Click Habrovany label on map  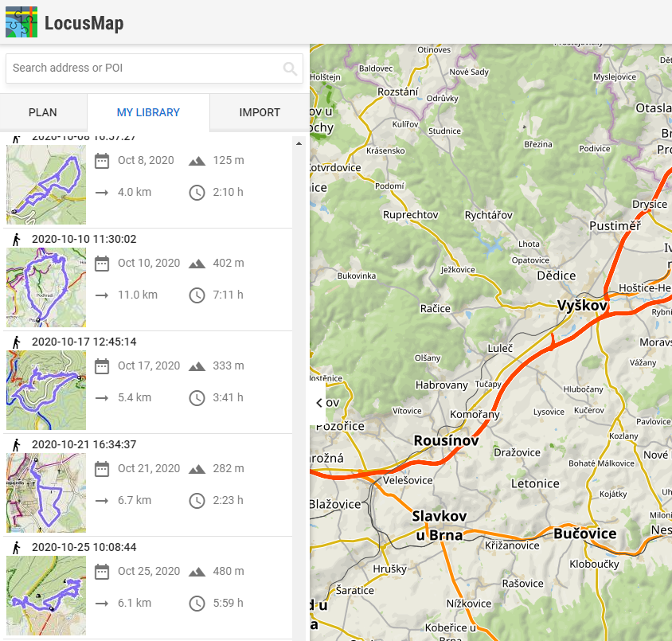click(441, 385)
